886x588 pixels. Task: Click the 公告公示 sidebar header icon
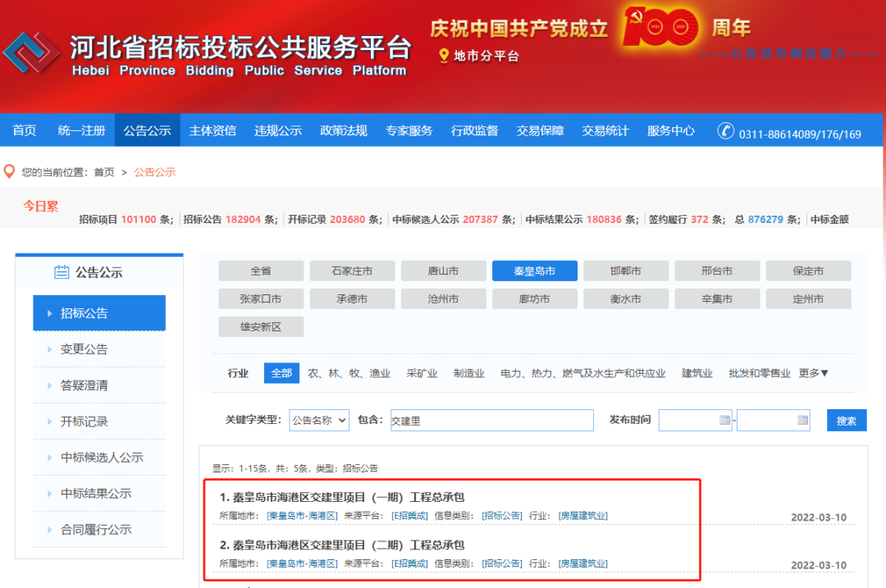click(x=62, y=272)
